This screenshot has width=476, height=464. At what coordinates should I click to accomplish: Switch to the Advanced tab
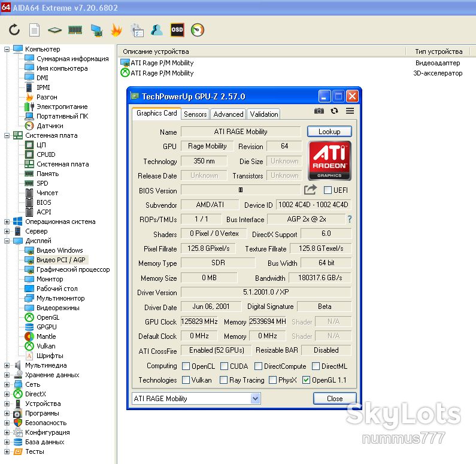228,114
